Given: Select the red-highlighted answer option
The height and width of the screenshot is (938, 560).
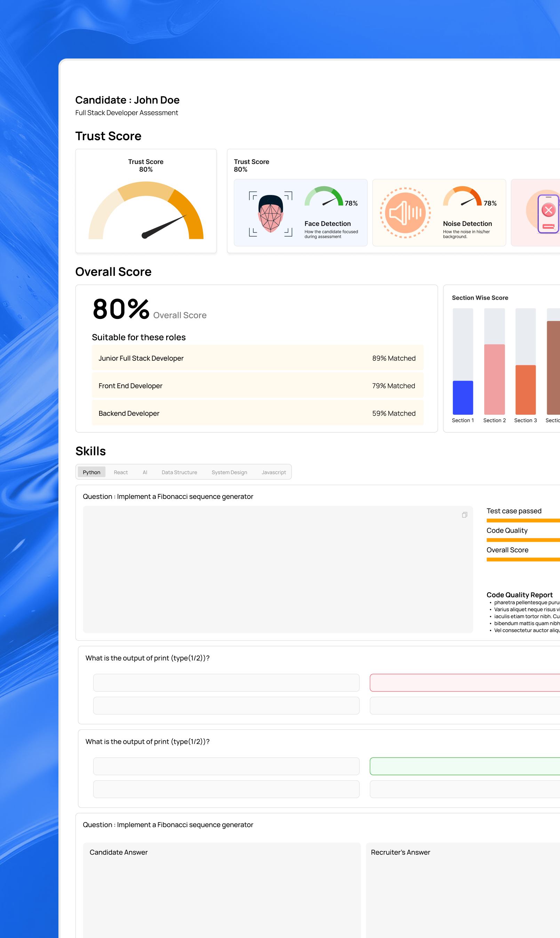Looking at the screenshot, I should coord(465,682).
